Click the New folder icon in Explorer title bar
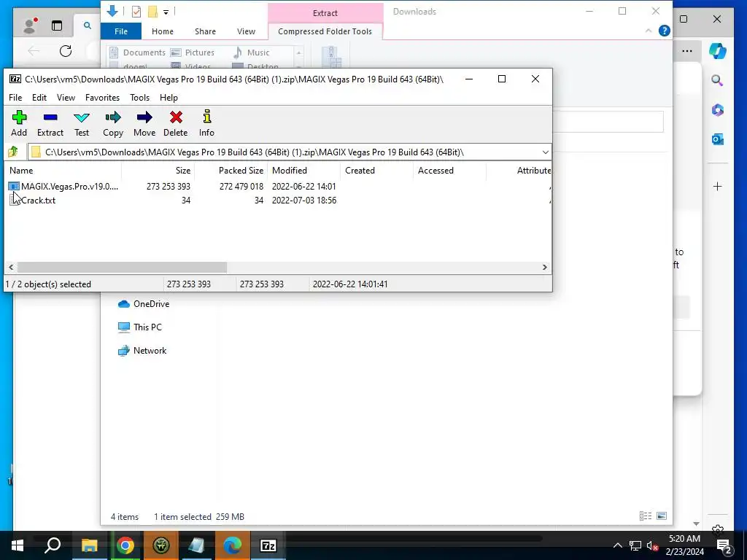 point(152,12)
